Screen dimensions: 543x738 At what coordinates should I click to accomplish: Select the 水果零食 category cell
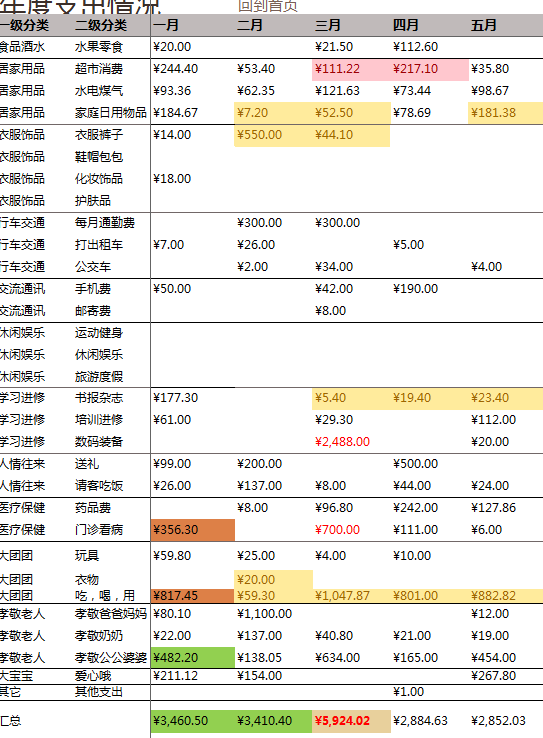click(99, 47)
